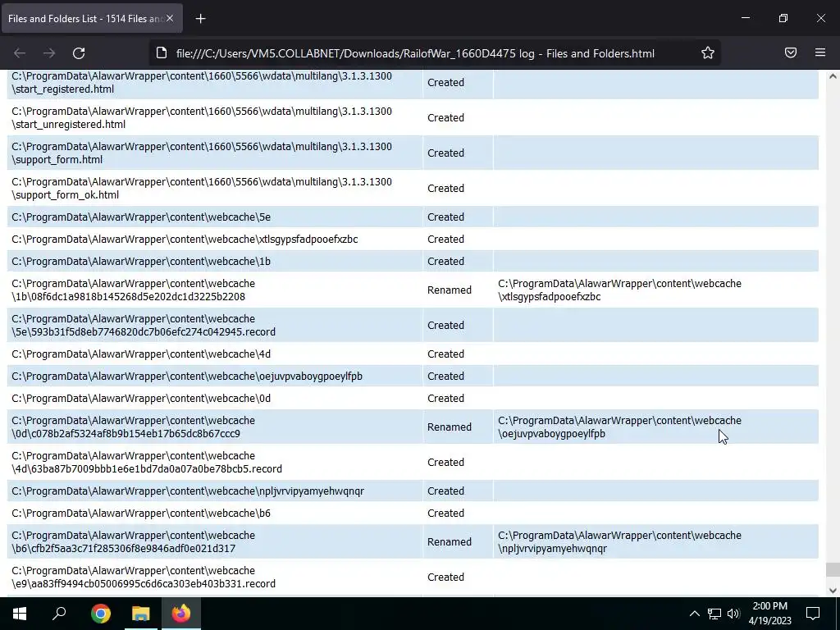Screen dimensions: 840x630
Task: Click the browser forward arrow
Action: pos(49,53)
